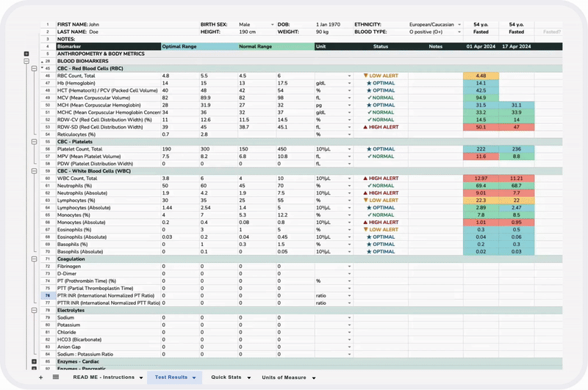Select the orange 4.48 RBC value cell
This screenshot has height=390, width=588.
tap(481, 76)
